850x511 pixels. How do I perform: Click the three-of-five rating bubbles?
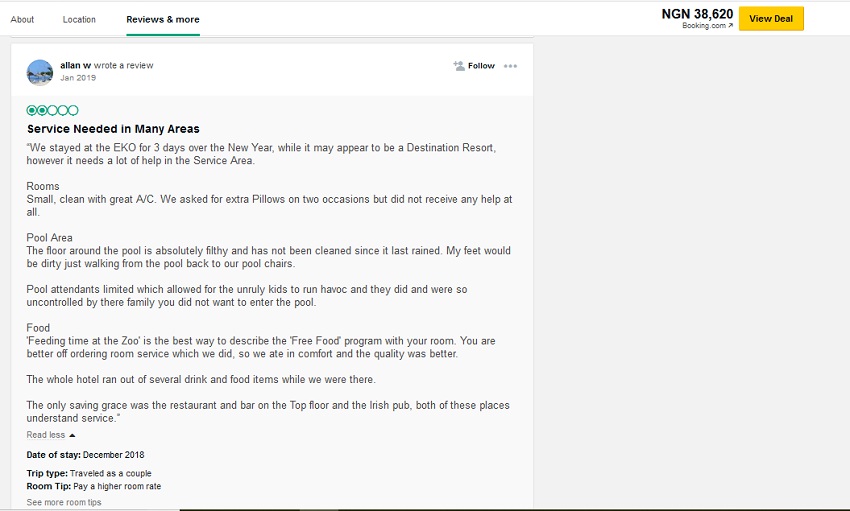(52, 110)
